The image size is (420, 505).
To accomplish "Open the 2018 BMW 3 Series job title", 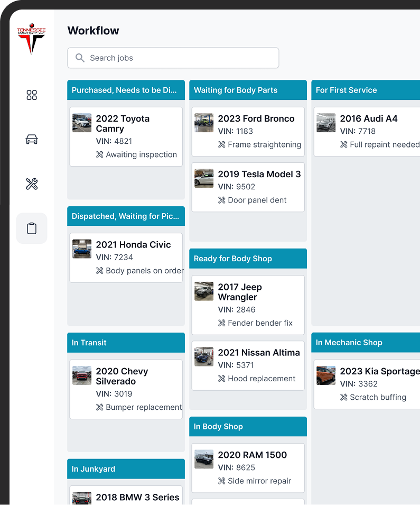I will pyautogui.click(x=137, y=497).
